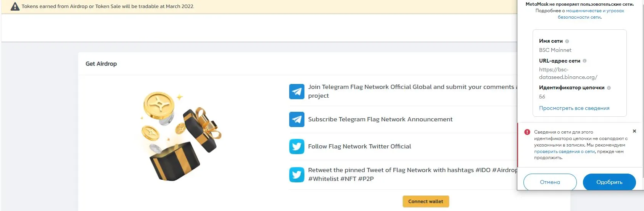Open мошенничестве и угрозах безопасности сети link

pos(591,14)
